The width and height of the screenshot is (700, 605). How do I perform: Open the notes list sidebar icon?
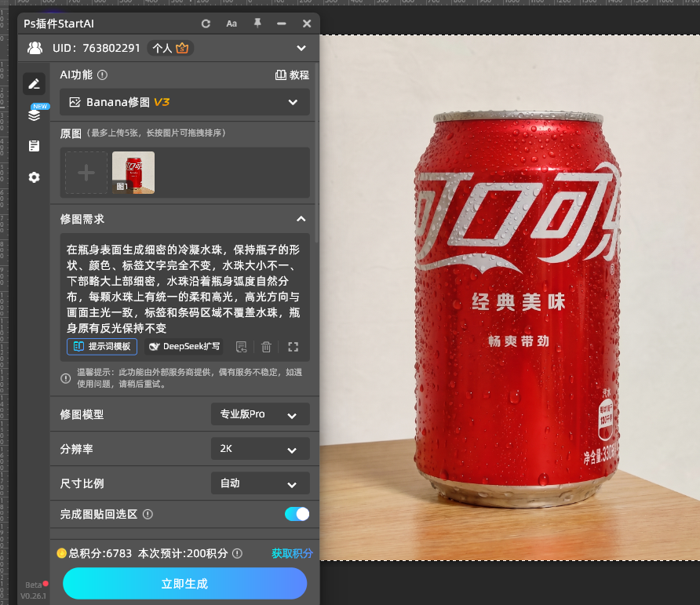pos(35,145)
